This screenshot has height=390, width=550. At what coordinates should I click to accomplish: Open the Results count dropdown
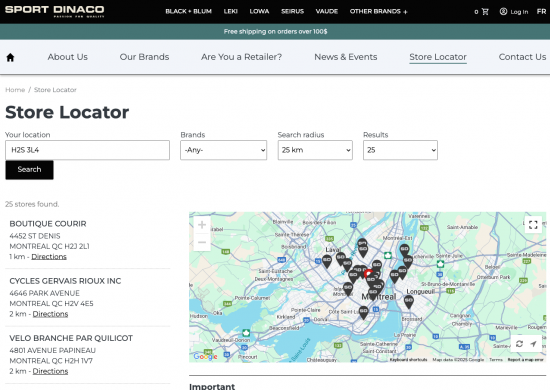tap(400, 150)
